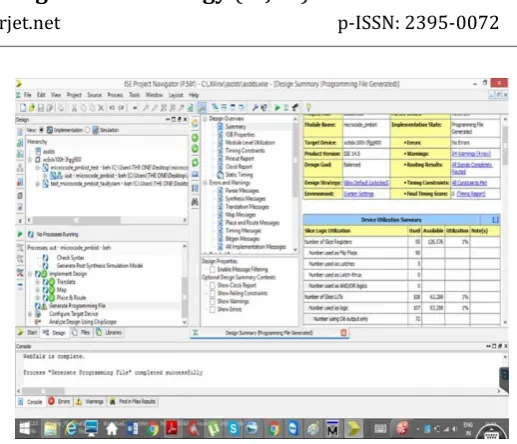Check the Show Failing Constraints box
Image resolution: width=517 pixels, height=444 pixels.
(212, 293)
